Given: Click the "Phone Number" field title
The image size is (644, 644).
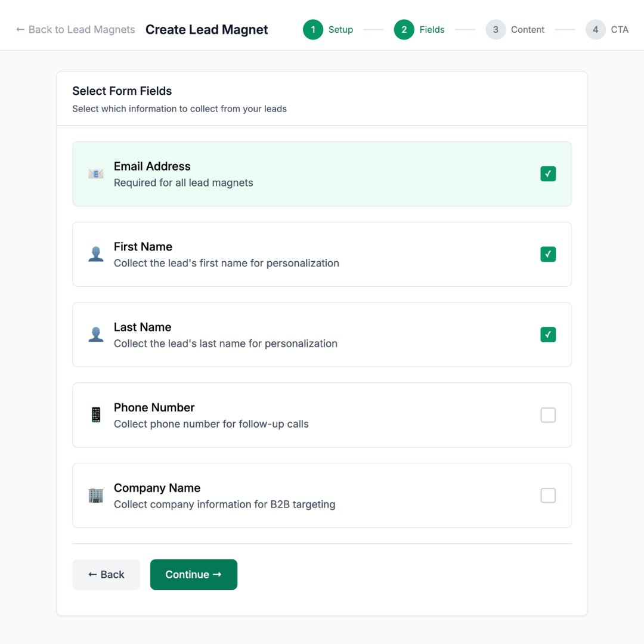Looking at the screenshot, I should pyautogui.click(x=154, y=407).
